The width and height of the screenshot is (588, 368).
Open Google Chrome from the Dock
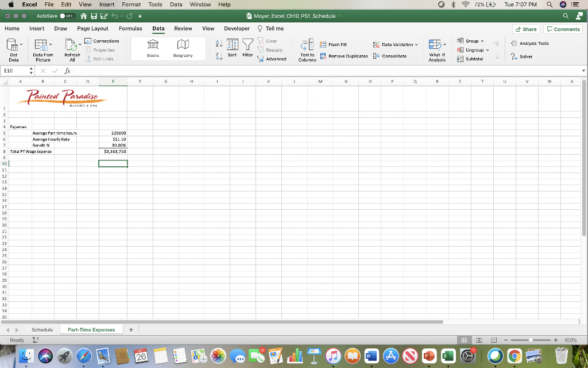click(514, 355)
